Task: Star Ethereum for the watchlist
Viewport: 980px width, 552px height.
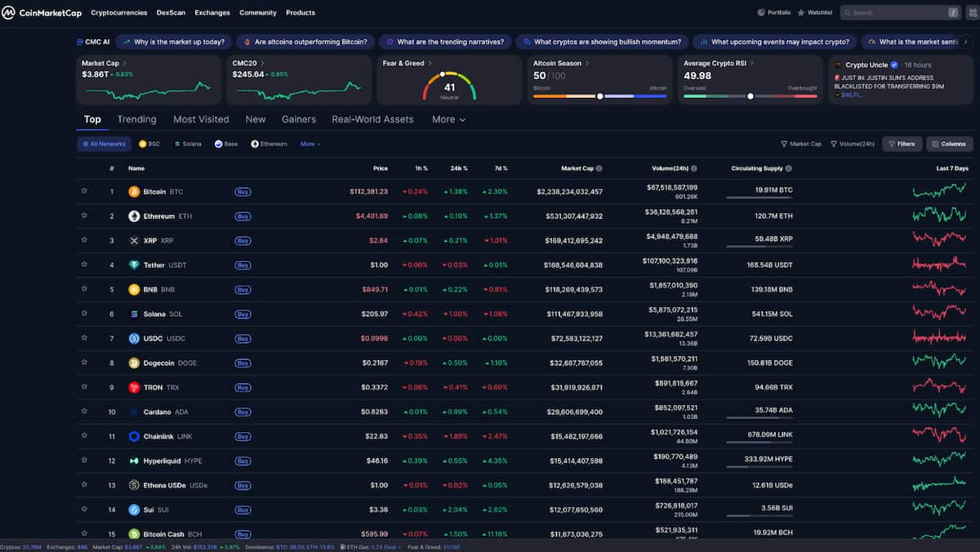Action: pos(84,216)
